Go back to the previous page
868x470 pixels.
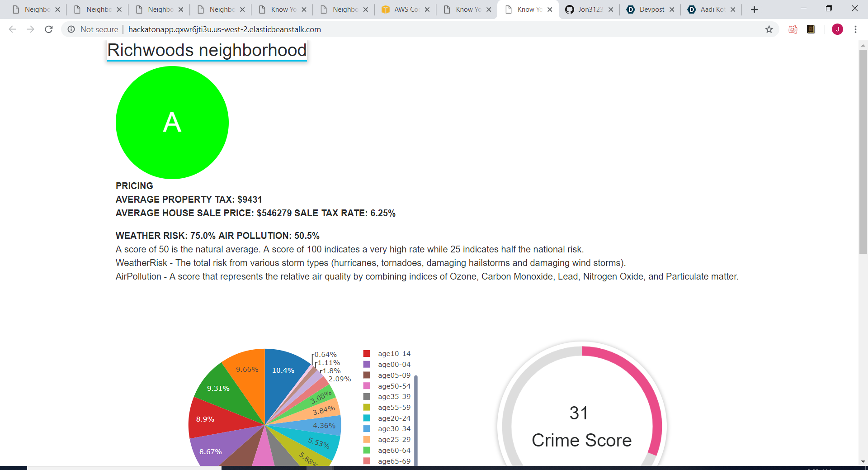(x=13, y=29)
